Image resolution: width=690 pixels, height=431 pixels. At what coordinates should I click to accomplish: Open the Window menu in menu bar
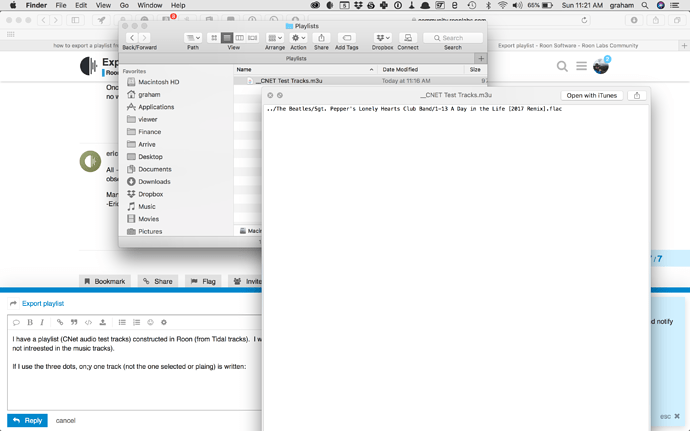(x=150, y=5)
